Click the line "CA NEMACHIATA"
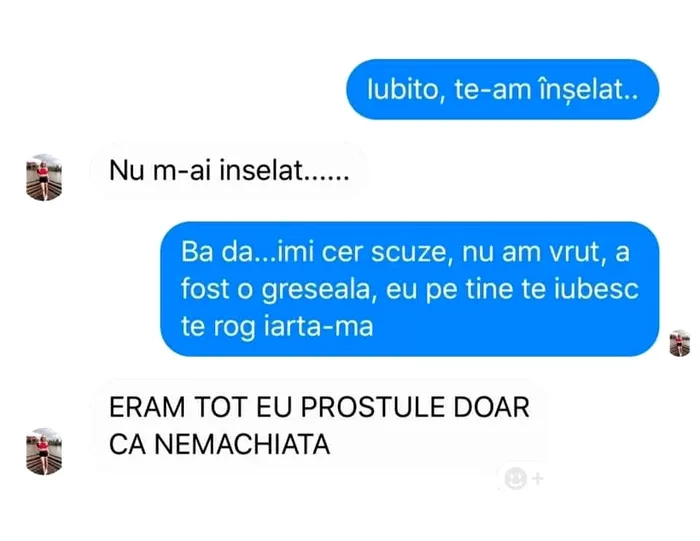Screen dimensions: 700x541 (x=220, y=445)
